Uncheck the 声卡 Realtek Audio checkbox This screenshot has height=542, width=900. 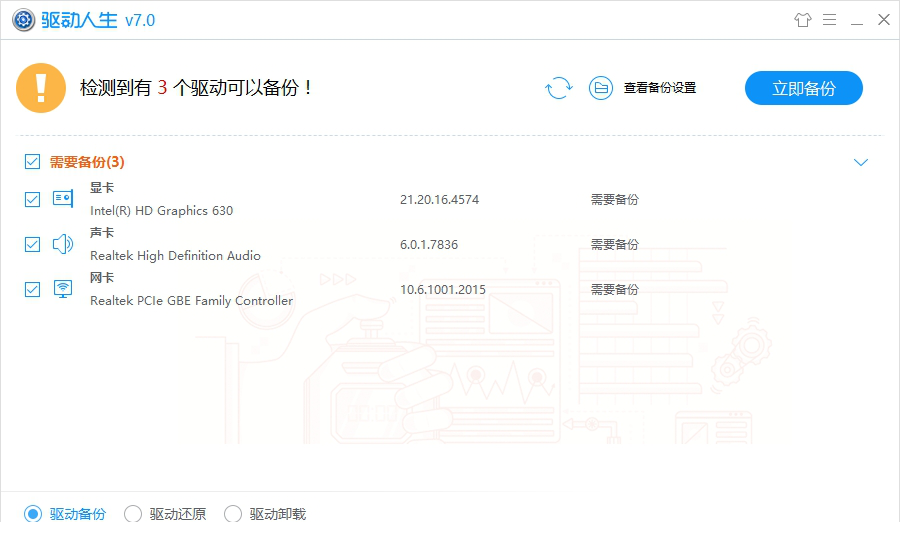(x=32, y=244)
